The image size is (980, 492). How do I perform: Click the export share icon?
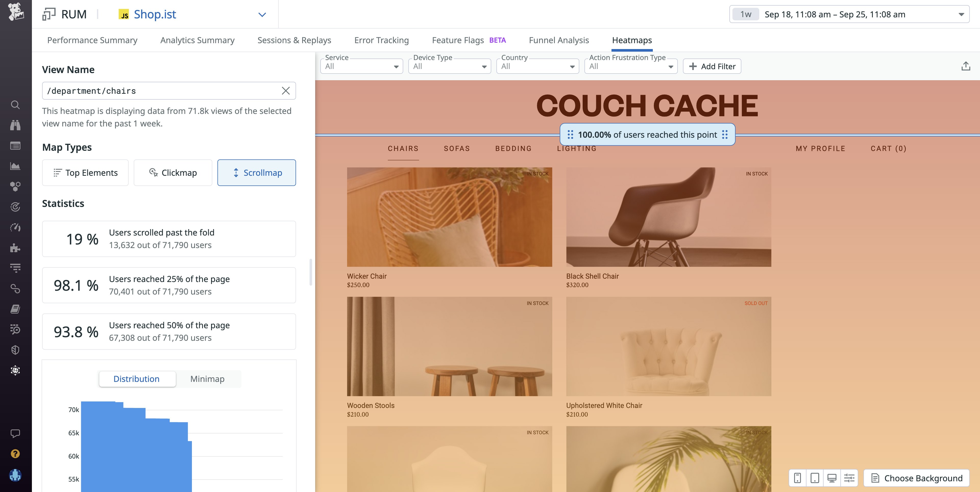[x=965, y=66]
